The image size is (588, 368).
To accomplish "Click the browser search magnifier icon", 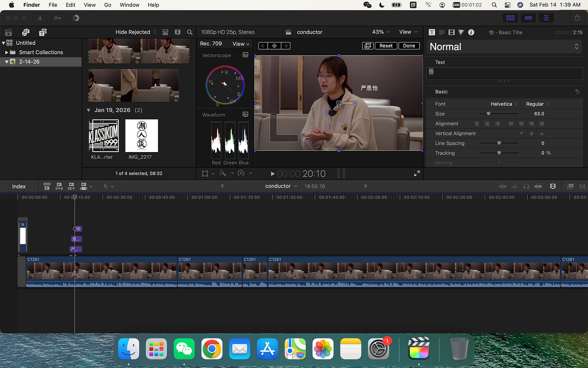I will pyautogui.click(x=190, y=32).
